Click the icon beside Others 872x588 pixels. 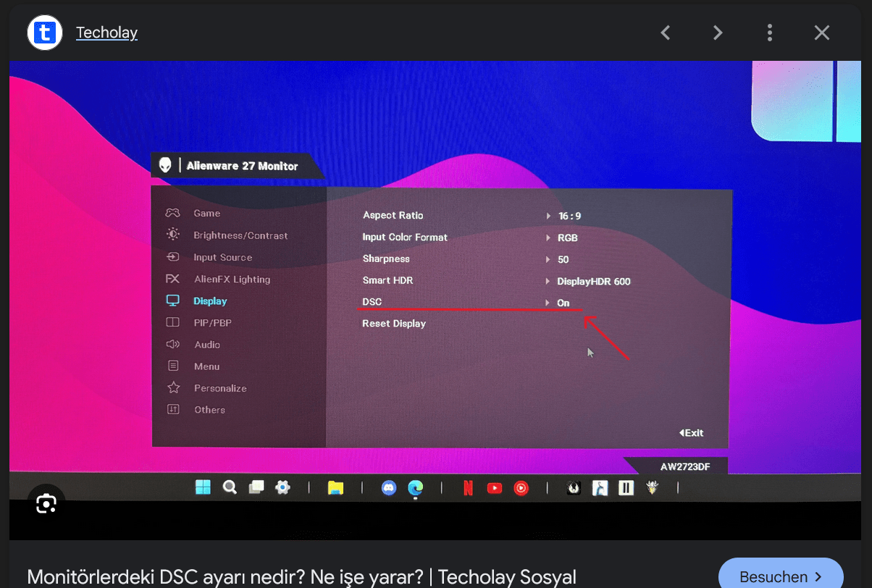click(173, 409)
